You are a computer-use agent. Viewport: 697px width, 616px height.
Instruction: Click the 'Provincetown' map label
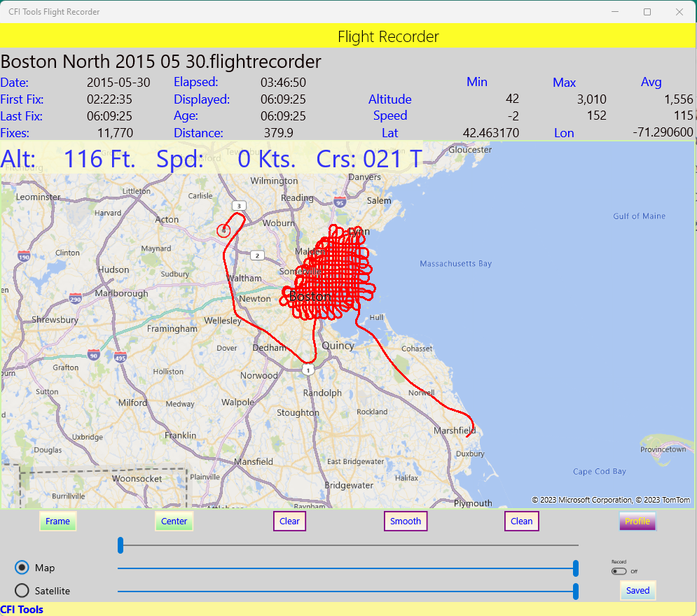(x=663, y=449)
